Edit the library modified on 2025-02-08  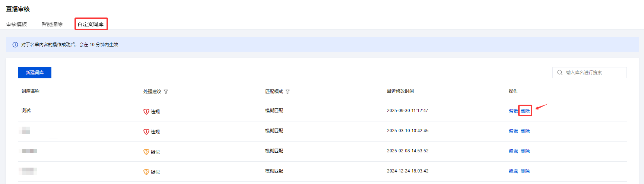pos(513,151)
